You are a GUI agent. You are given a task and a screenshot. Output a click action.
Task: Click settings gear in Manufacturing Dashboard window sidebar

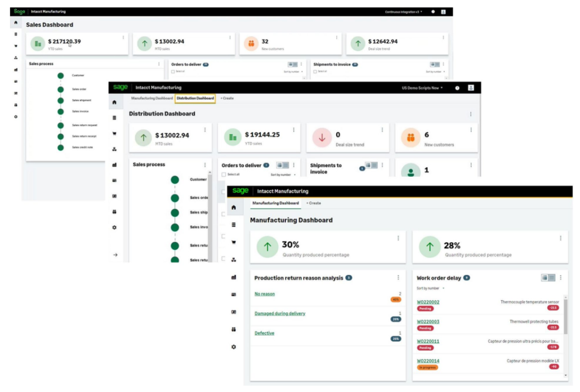[234, 347]
